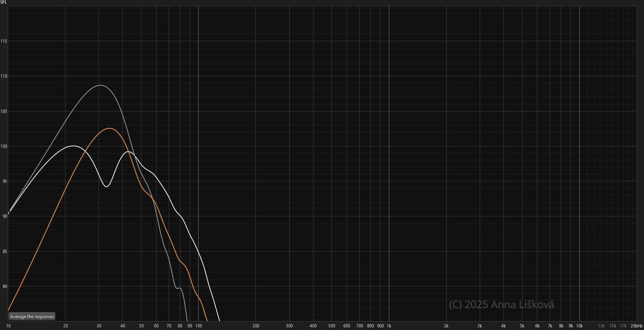
Task: Click the 85 dB SPL axis label
Action: click(x=4, y=252)
